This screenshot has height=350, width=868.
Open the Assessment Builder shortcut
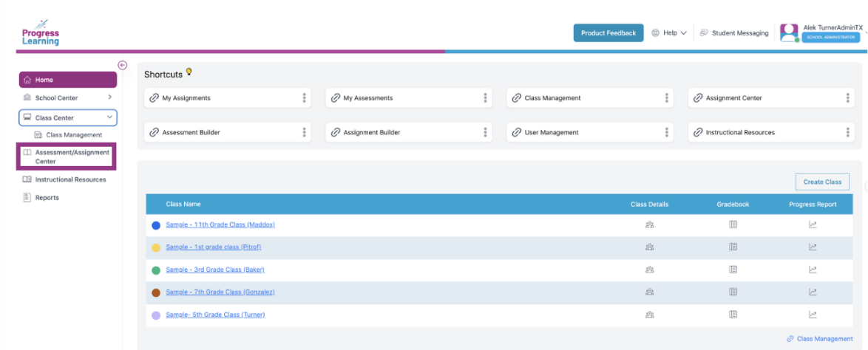point(227,132)
